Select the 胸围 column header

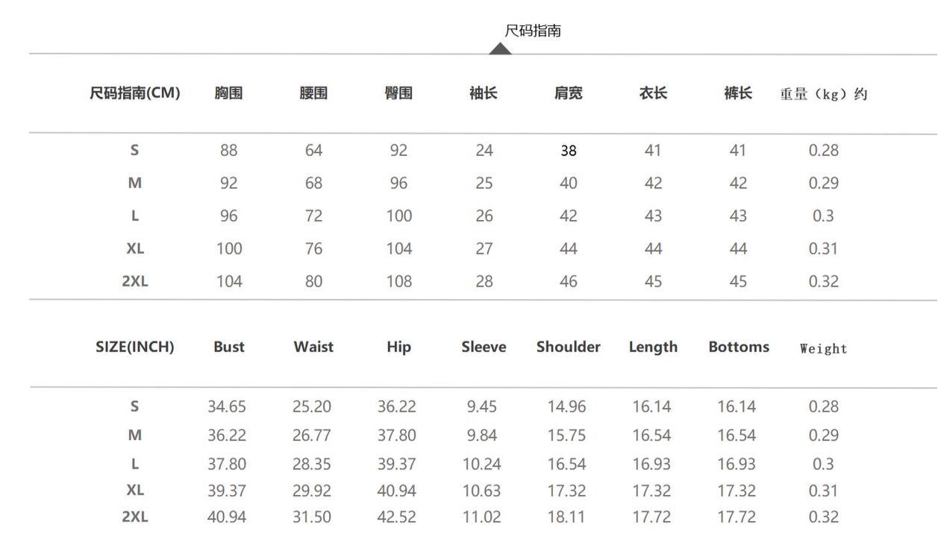228,93
